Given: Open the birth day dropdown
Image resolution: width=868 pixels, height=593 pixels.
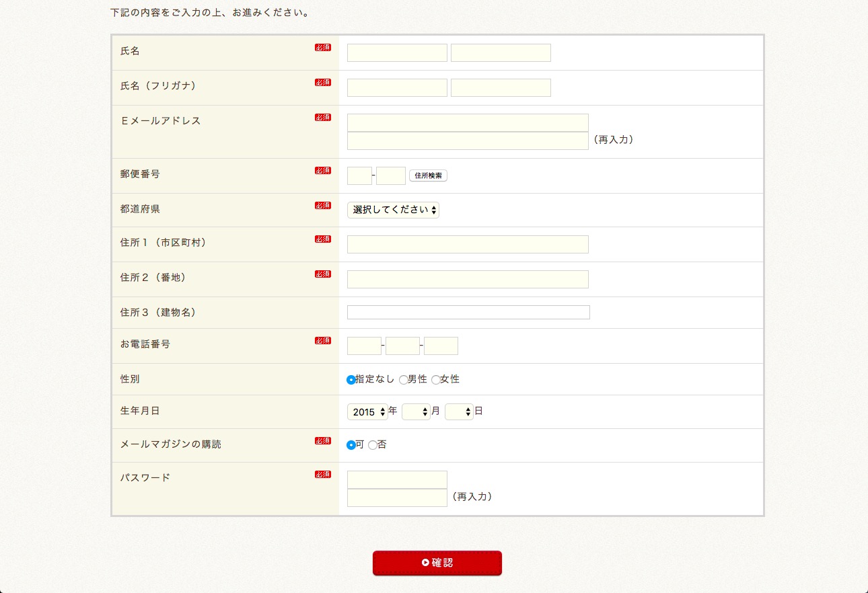Looking at the screenshot, I should coord(459,412).
